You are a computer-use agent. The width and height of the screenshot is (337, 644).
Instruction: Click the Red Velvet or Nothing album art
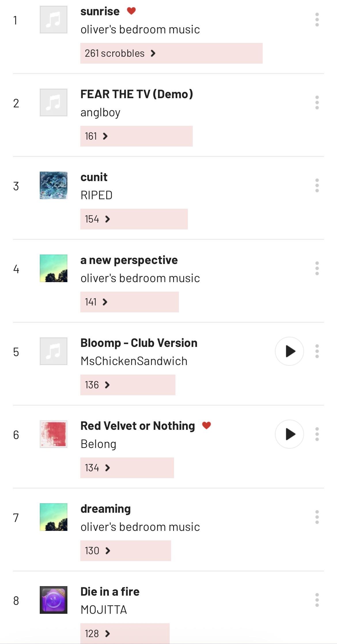(x=54, y=434)
